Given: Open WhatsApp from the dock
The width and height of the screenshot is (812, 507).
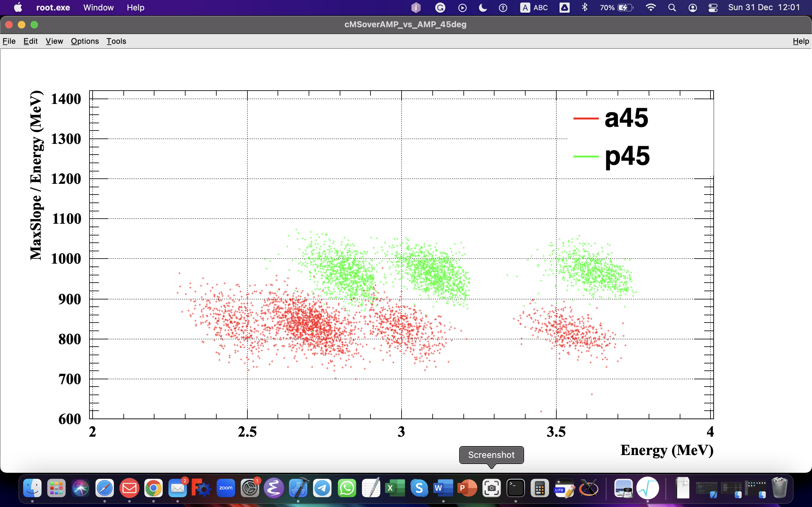Looking at the screenshot, I should [x=347, y=488].
